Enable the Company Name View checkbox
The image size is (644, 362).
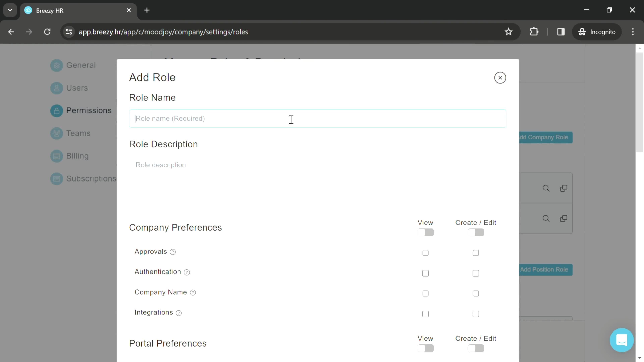coord(425,293)
